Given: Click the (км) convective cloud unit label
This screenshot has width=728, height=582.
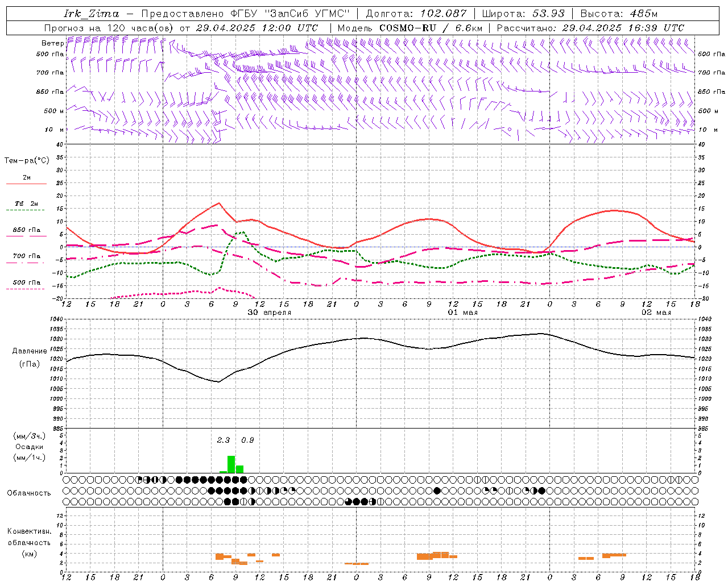Looking at the screenshot, I should 29,554.
